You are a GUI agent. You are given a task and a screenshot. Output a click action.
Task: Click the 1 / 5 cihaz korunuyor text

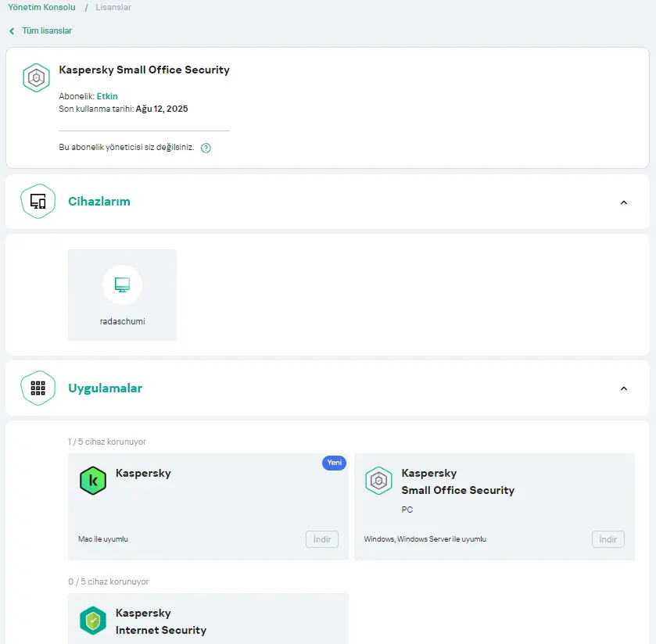coord(107,442)
